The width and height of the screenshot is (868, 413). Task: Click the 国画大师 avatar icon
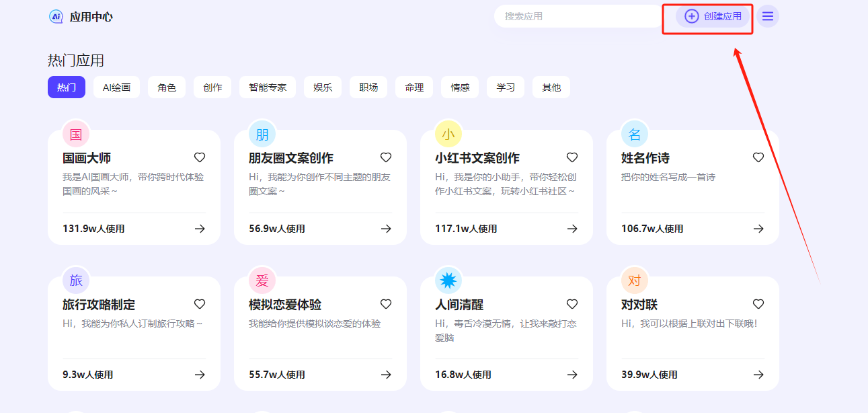coord(75,134)
